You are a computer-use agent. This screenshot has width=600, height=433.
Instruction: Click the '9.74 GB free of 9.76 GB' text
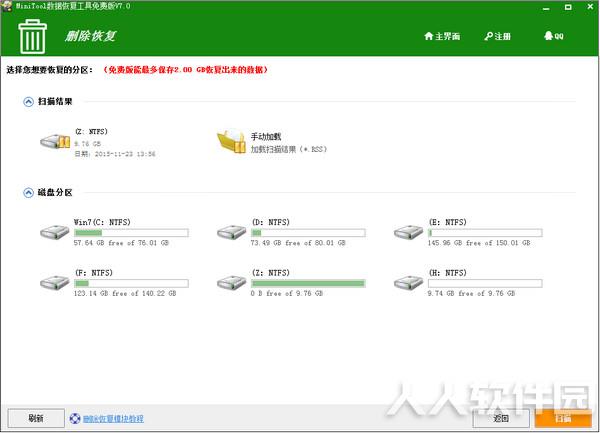click(x=471, y=293)
